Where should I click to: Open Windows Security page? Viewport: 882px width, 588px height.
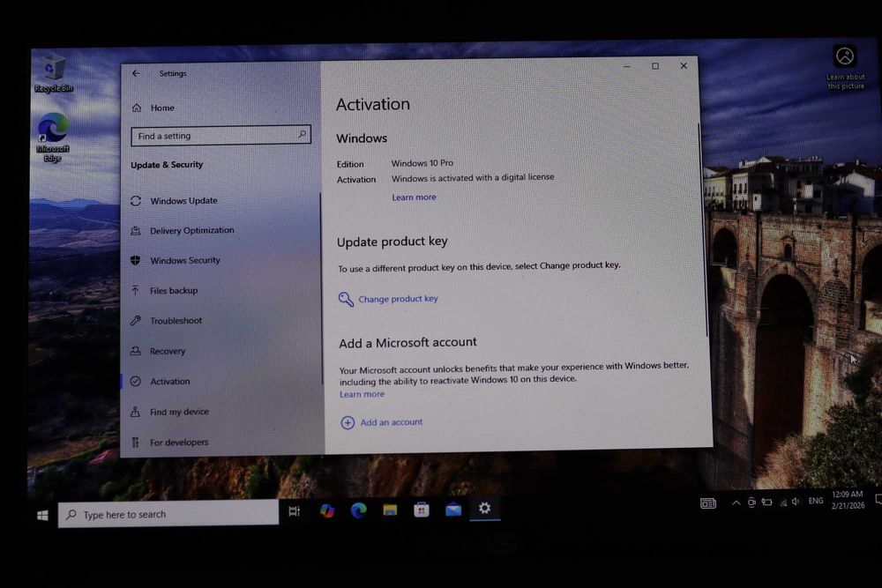click(185, 260)
